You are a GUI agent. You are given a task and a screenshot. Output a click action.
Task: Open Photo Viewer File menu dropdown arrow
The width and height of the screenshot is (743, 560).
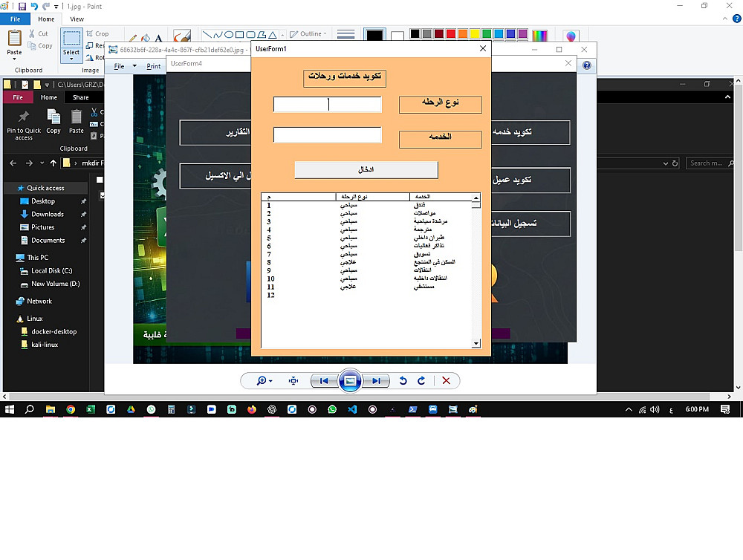point(134,66)
